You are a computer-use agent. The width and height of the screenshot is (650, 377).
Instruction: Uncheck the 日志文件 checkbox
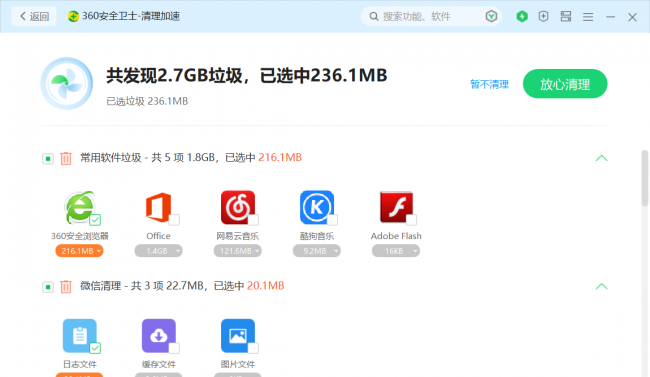click(95, 348)
